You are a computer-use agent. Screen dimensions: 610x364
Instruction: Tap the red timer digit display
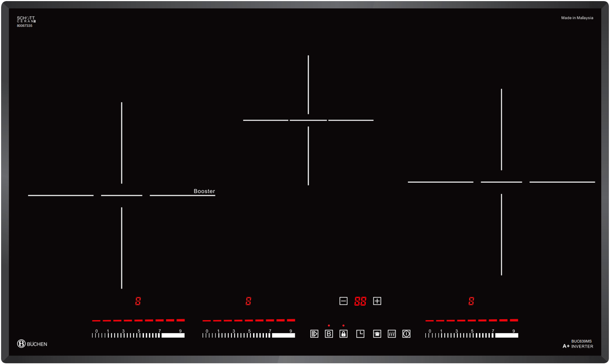click(x=360, y=301)
